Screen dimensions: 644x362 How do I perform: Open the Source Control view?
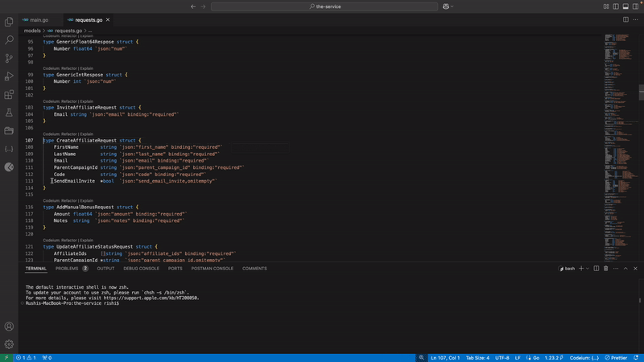tap(9, 58)
